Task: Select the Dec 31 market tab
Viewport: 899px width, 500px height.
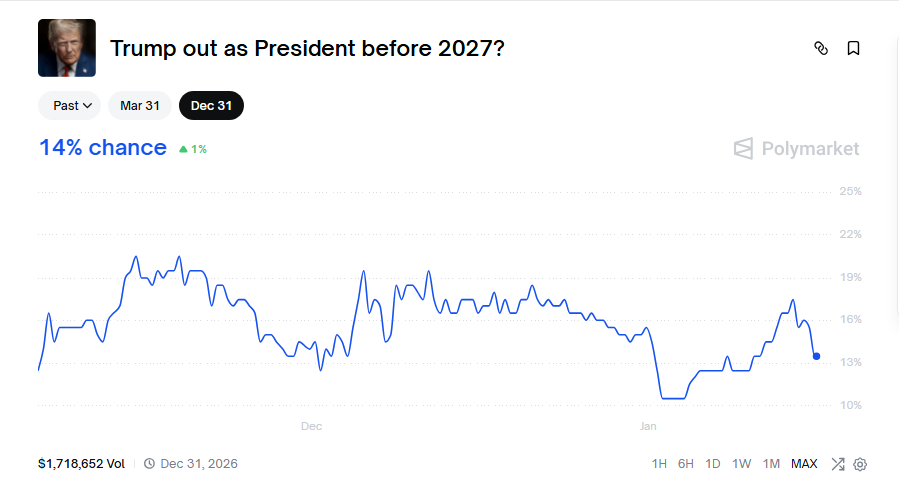Action: [x=211, y=105]
